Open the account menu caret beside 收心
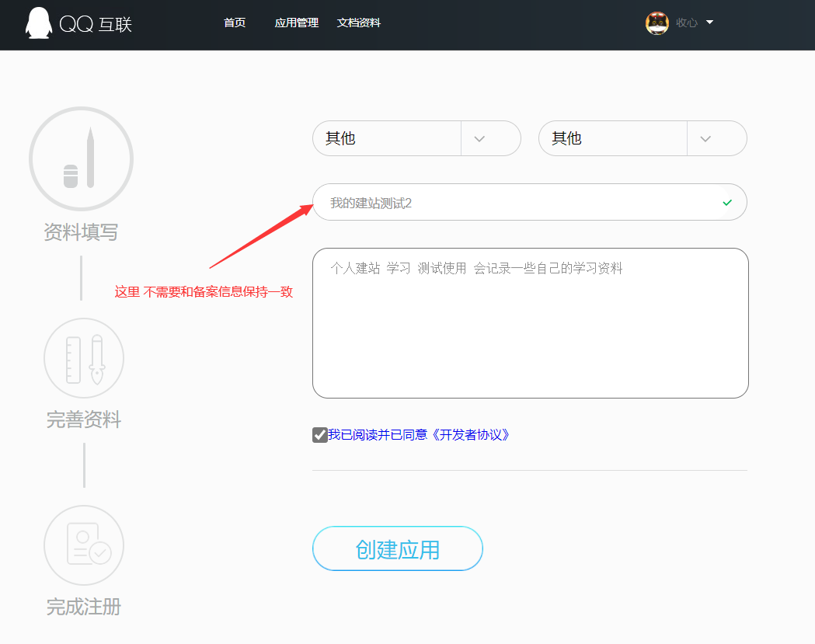The image size is (815, 644). pyautogui.click(x=709, y=23)
